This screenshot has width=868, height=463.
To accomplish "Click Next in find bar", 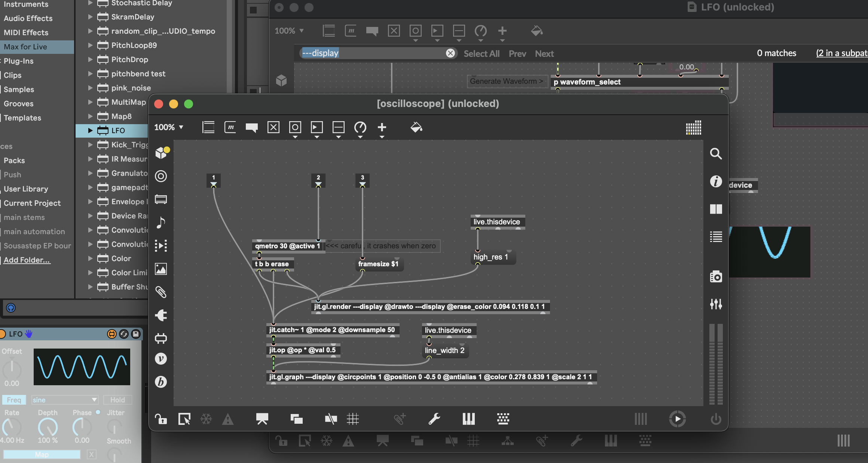I will pos(544,53).
